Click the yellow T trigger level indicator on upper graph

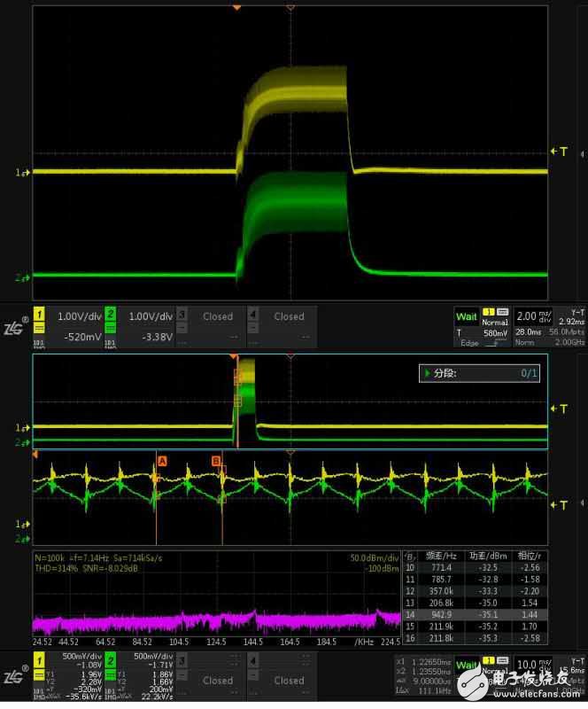click(x=558, y=152)
